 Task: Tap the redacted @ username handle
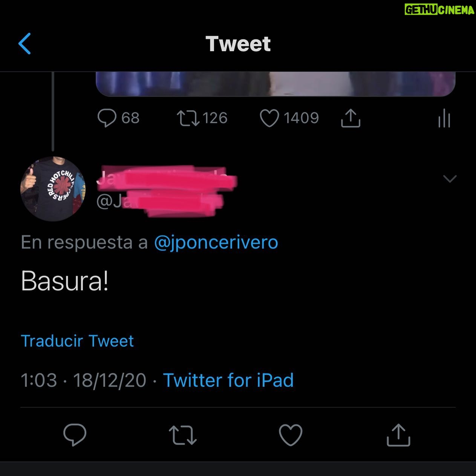click(160, 203)
